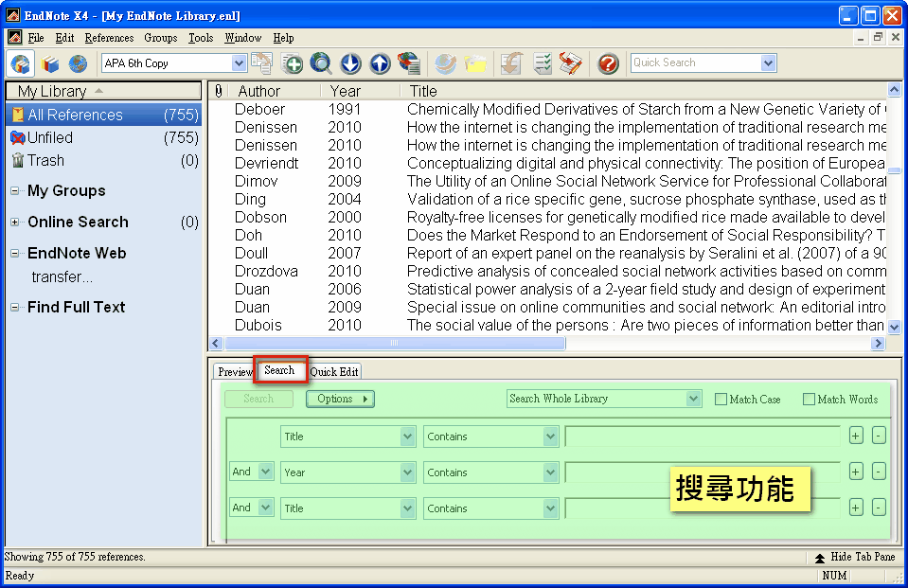Collapse the Find Full Text section

coord(14,307)
